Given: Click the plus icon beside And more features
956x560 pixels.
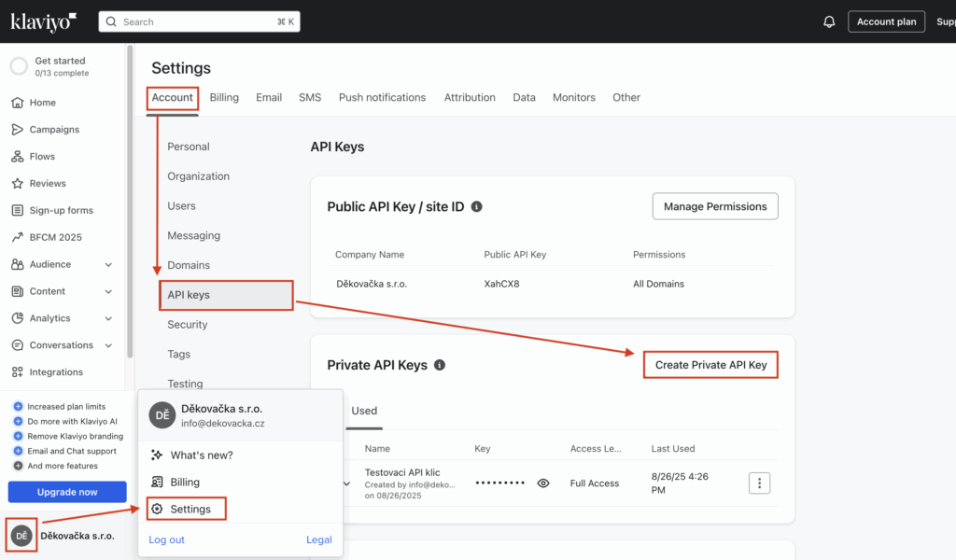Looking at the screenshot, I should click(x=18, y=466).
